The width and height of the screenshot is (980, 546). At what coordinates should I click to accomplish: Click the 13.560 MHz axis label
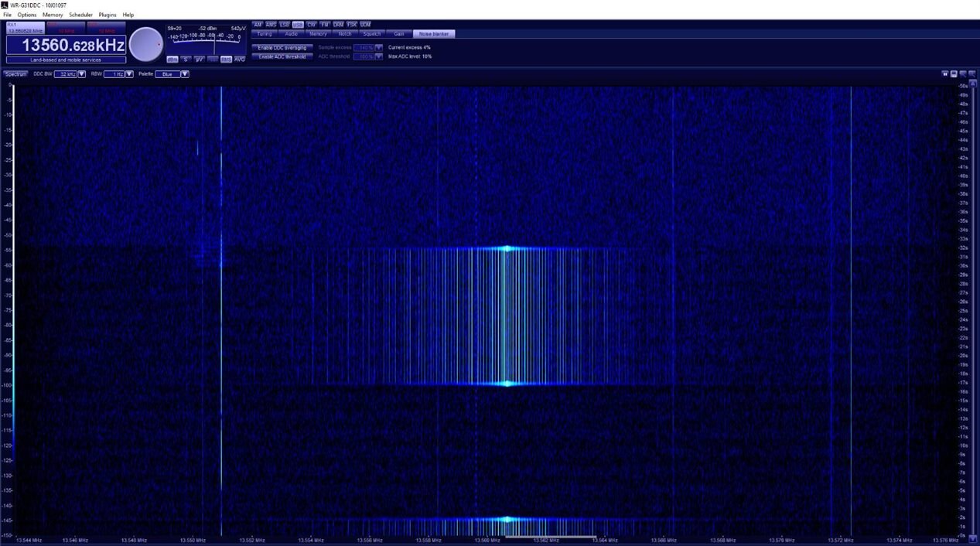[x=488, y=540]
